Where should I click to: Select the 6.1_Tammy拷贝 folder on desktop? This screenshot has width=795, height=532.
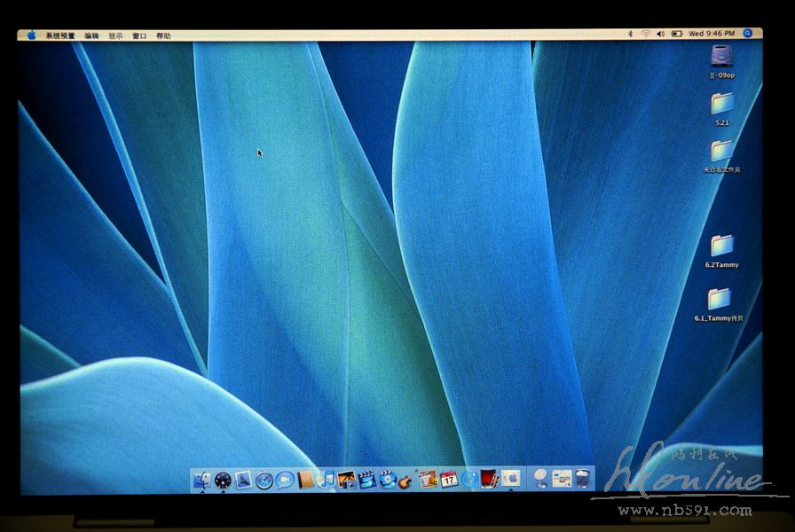click(719, 299)
